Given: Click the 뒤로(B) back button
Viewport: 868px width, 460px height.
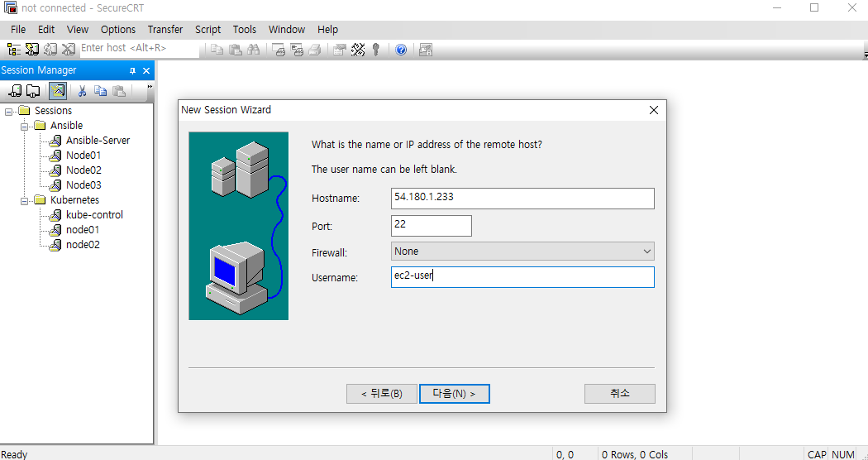Looking at the screenshot, I should tap(381, 394).
